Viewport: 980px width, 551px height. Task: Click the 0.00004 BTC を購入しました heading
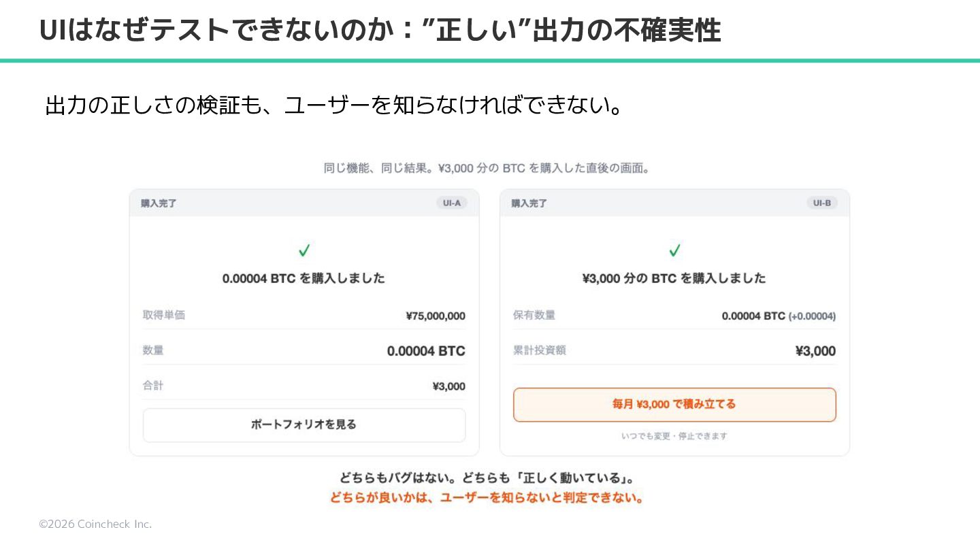point(304,278)
